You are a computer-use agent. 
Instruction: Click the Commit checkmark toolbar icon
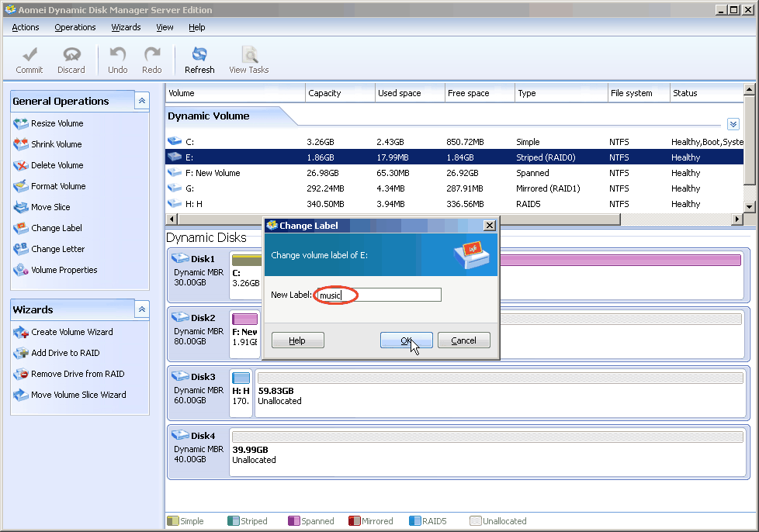tap(29, 60)
